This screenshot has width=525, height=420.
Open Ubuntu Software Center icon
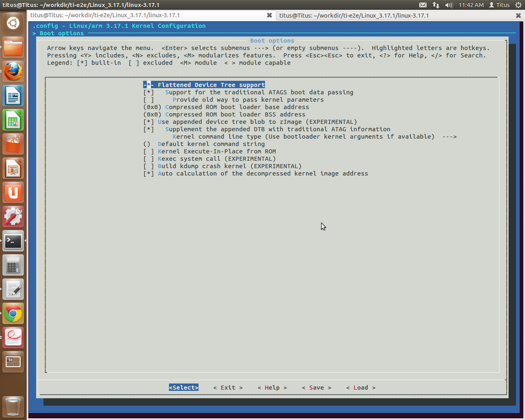point(13,144)
